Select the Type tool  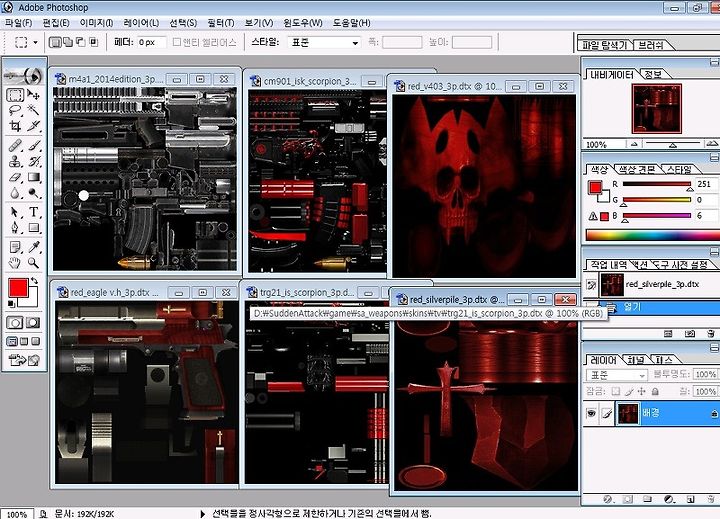click(x=33, y=212)
